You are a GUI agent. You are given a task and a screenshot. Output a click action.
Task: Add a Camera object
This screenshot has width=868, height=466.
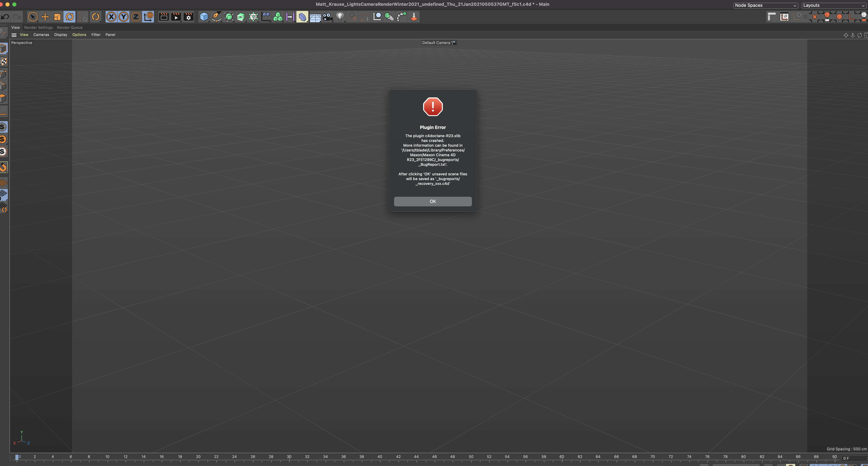point(327,17)
